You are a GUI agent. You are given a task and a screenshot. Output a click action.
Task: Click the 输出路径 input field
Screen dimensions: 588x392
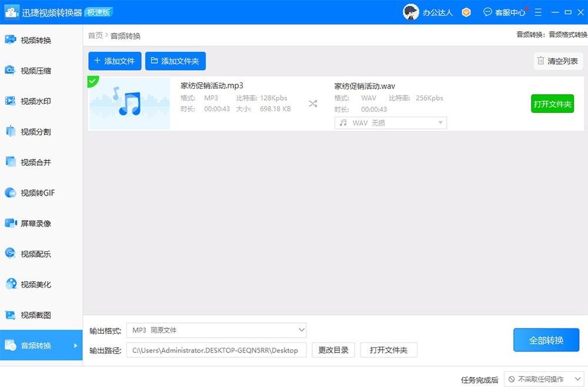point(216,350)
